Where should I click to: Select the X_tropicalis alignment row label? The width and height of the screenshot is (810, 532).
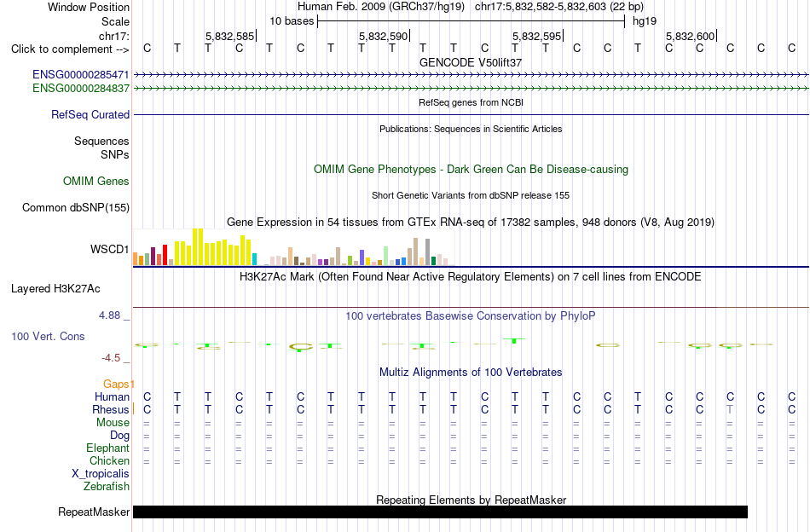pyautogui.click(x=101, y=474)
